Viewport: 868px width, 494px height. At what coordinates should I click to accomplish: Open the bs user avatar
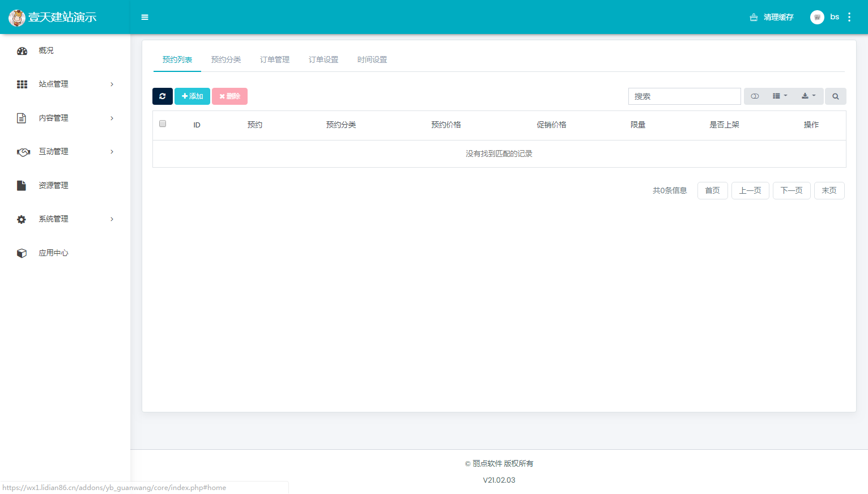[817, 17]
